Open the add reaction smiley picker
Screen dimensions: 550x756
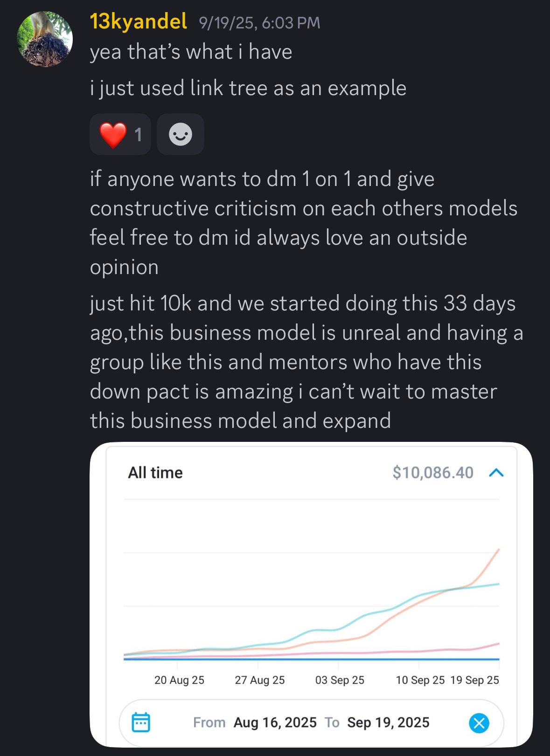click(x=181, y=134)
